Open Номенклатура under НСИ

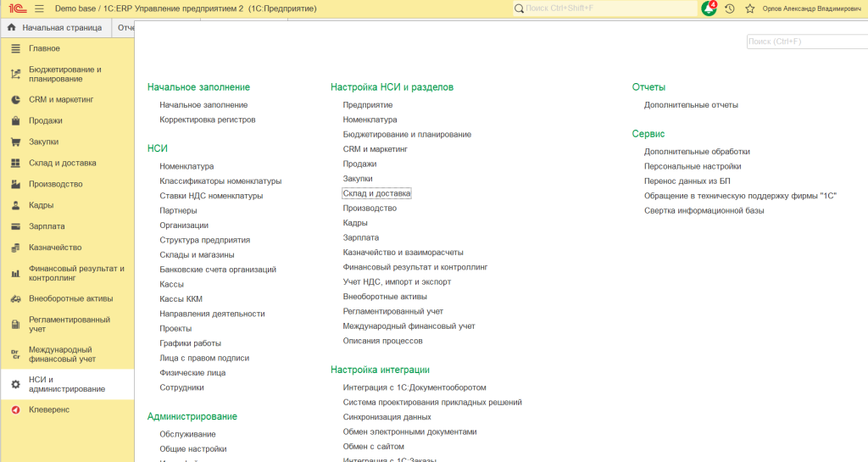click(186, 166)
